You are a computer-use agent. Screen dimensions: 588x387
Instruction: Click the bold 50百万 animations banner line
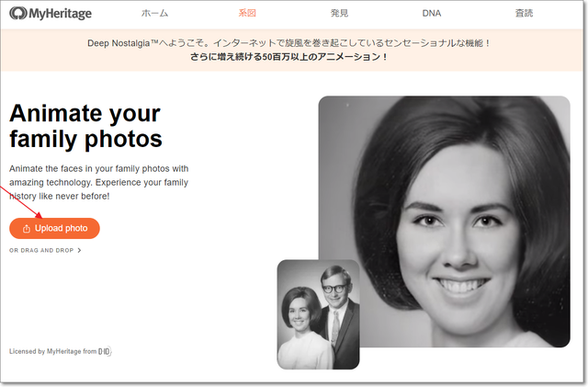point(289,57)
